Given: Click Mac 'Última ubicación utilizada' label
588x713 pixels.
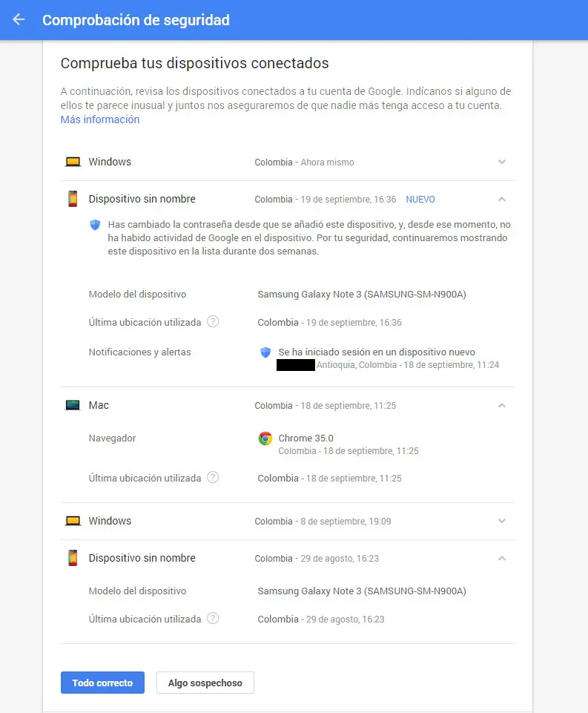Looking at the screenshot, I should [145, 478].
